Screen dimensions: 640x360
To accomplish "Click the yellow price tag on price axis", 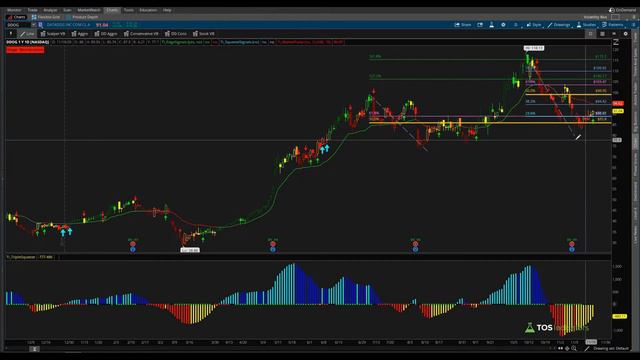I will [x=618, y=111].
